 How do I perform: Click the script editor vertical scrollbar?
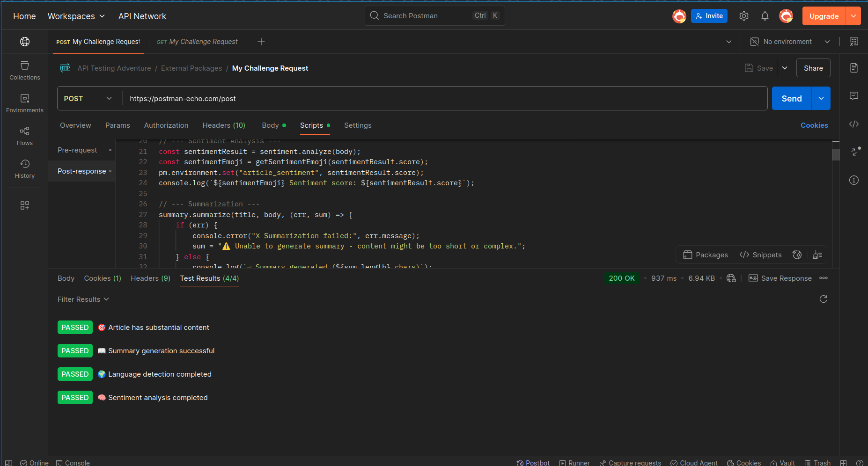(x=835, y=155)
